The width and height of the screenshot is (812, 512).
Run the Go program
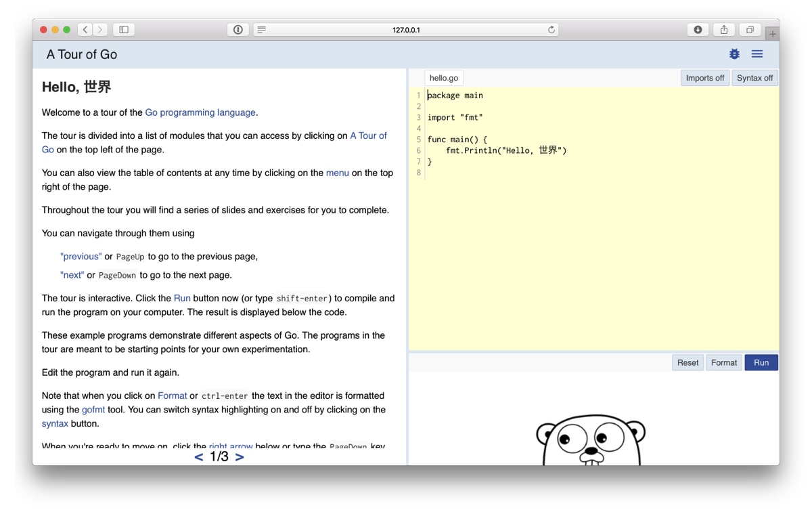tap(761, 362)
